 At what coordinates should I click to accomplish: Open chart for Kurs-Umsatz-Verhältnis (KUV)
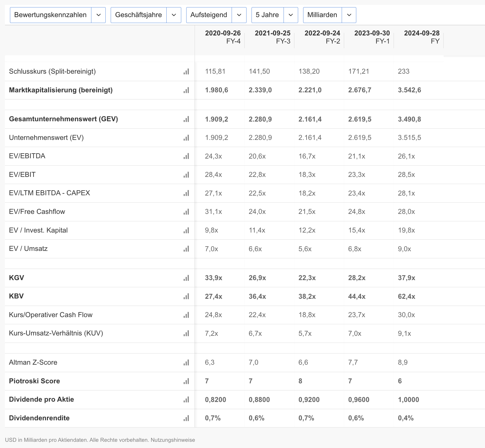pos(186,333)
